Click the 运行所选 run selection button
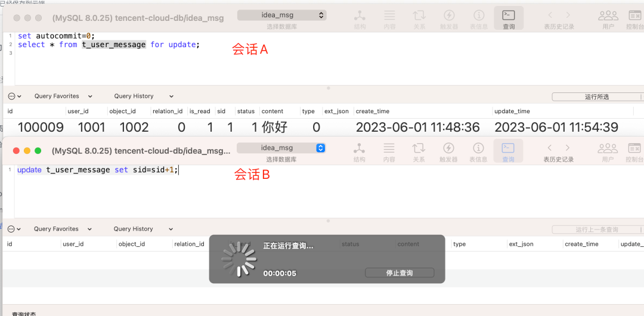The height and width of the screenshot is (316, 644). point(596,97)
